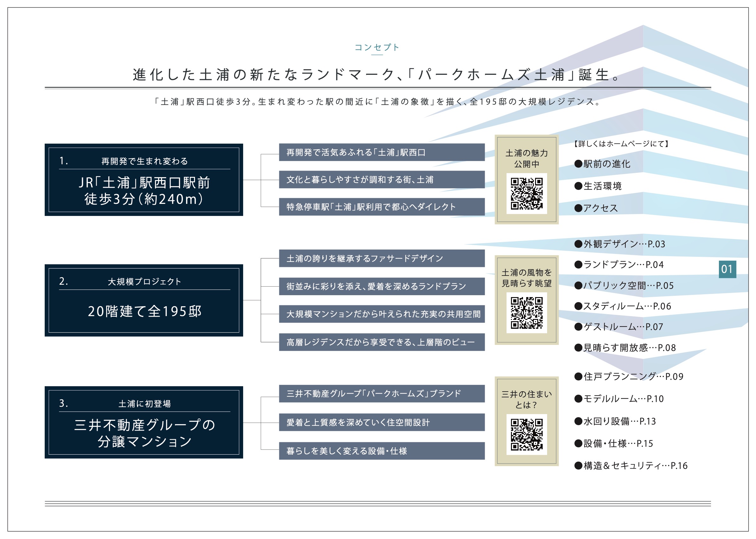Click the アクセス list item
The image size is (756, 539).
point(596,208)
